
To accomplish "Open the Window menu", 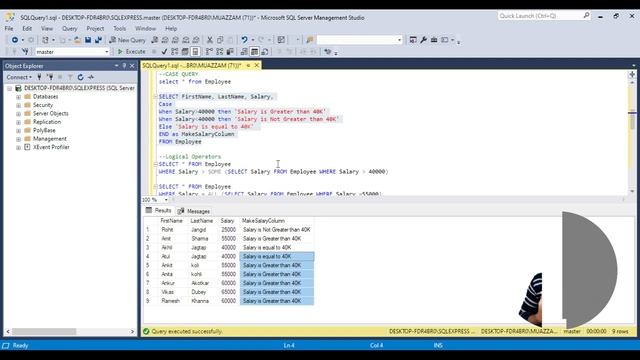I will click(145, 29).
